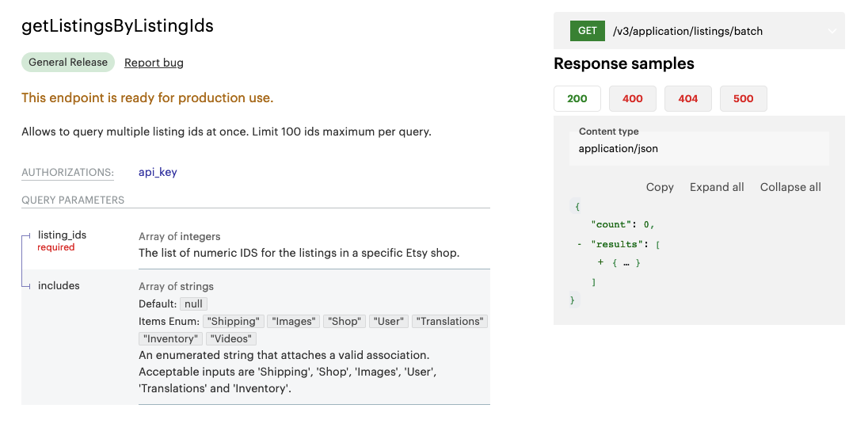Click the Array of strings type text
Image resolution: width=868 pixels, height=439 pixels.
tap(176, 286)
